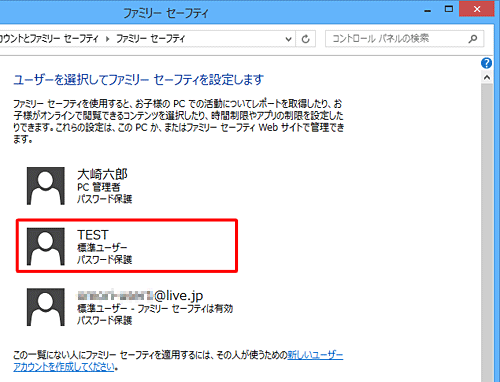Click the breadcrumb arrow before ファミリー セーフティ
Image resolution: width=500 pixels, height=382 pixels.
pos(107,39)
